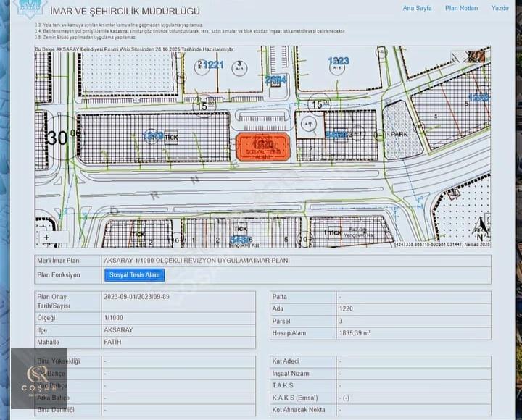Click the İnşaat Nizamı label

click(291, 374)
